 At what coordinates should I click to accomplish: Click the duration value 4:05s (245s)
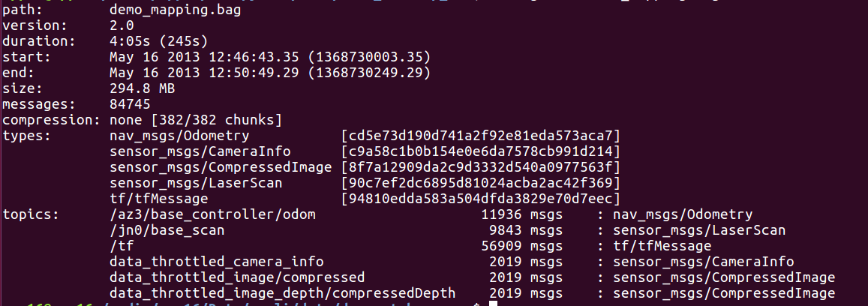pyautogui.click(x=158, y=41)
